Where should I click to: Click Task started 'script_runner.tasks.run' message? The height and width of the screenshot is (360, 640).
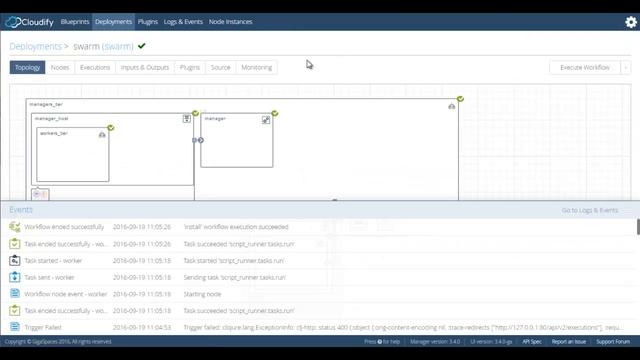[x=233, y=260]
